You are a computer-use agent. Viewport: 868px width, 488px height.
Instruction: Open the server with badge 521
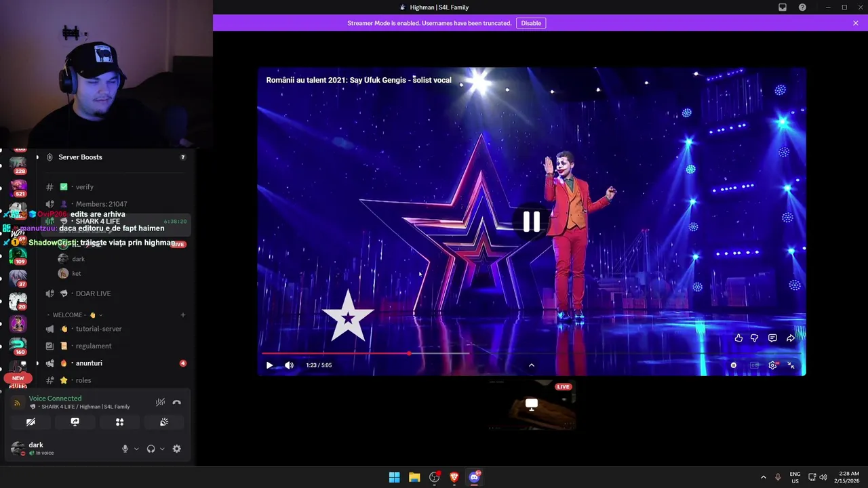pyautogui.click(x=18, y=187)
